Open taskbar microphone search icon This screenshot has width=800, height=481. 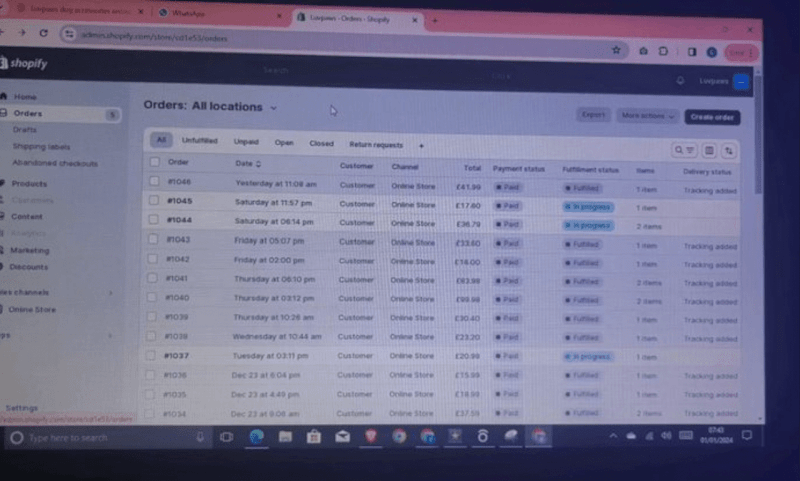200,437
